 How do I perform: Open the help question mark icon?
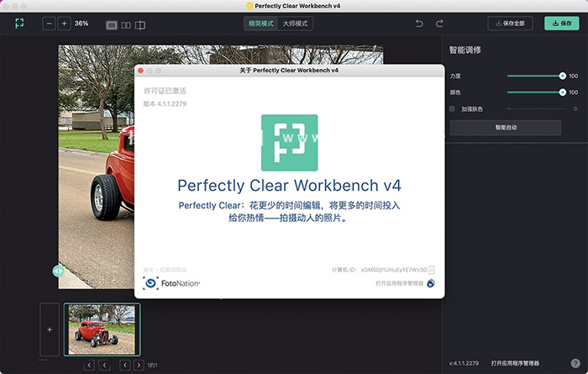[575, 363]
